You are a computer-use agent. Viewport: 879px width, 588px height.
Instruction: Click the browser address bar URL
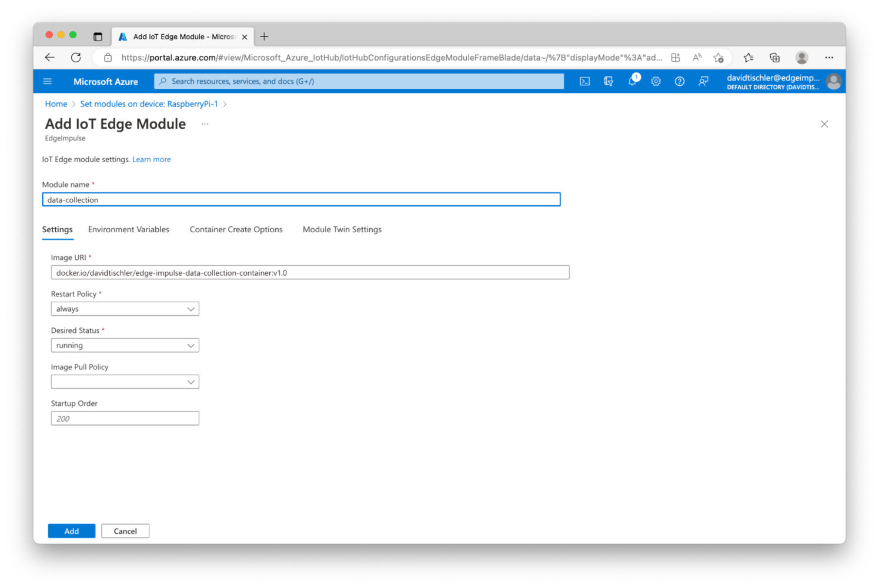point(392,58)
